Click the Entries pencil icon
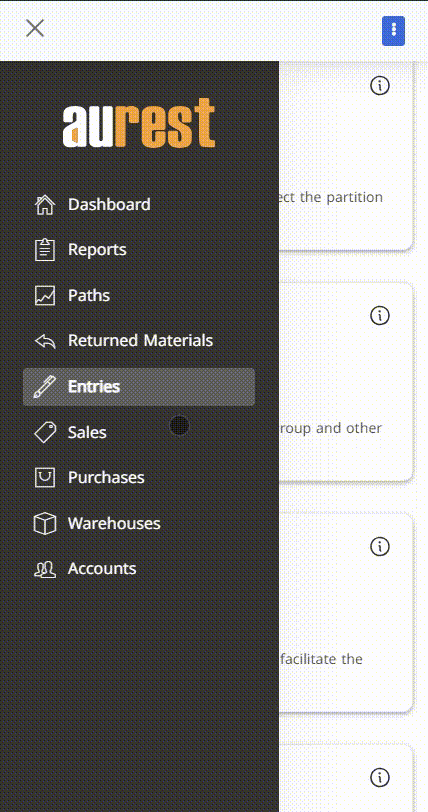This screenshot has width=428, height=812. 45,386
